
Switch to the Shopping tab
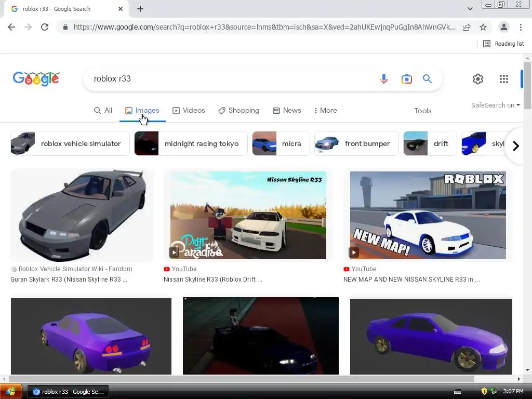tap(239, 111)
